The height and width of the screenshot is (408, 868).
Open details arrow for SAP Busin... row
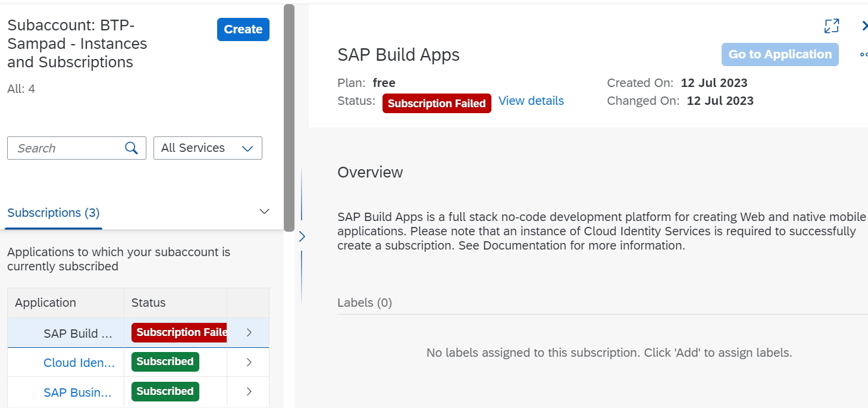[249, 392]
